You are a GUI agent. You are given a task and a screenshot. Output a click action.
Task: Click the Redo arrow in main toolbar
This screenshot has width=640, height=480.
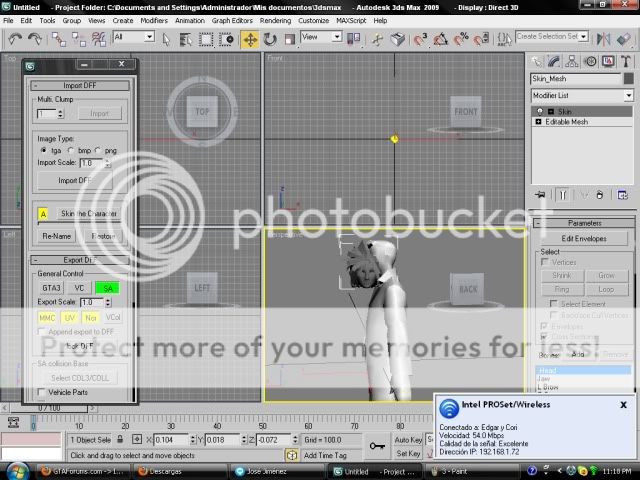coord(35,38)
